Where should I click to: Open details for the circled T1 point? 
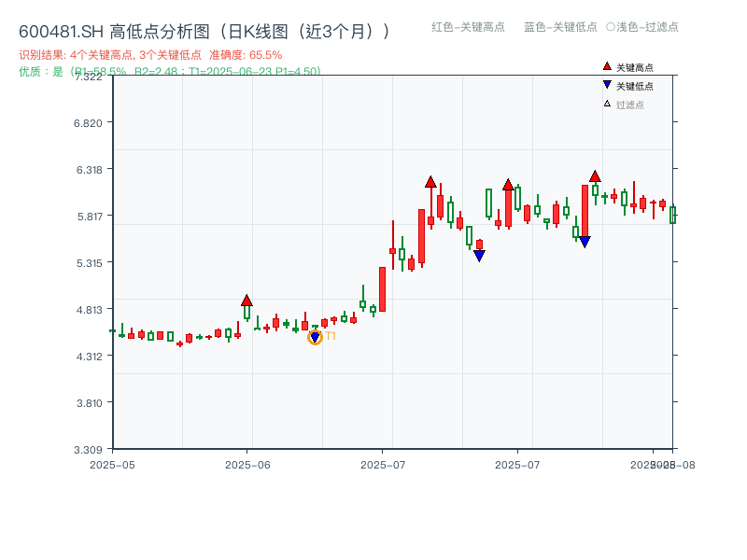(316, 336)
